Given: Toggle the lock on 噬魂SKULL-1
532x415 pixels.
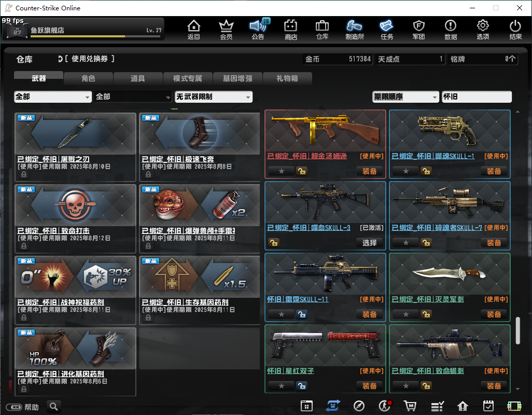Looking at the screenshot, I should click(x=426, y=171).
